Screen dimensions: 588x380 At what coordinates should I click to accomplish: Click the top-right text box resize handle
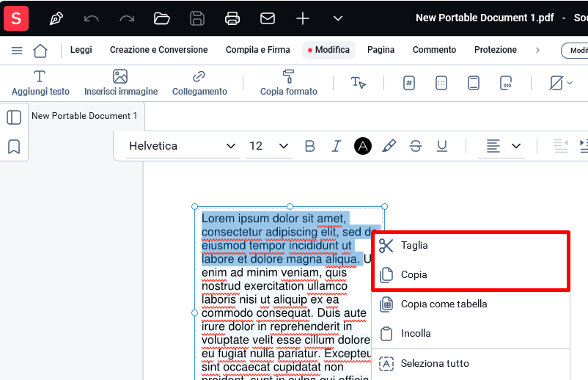click(x=384, y=206)
